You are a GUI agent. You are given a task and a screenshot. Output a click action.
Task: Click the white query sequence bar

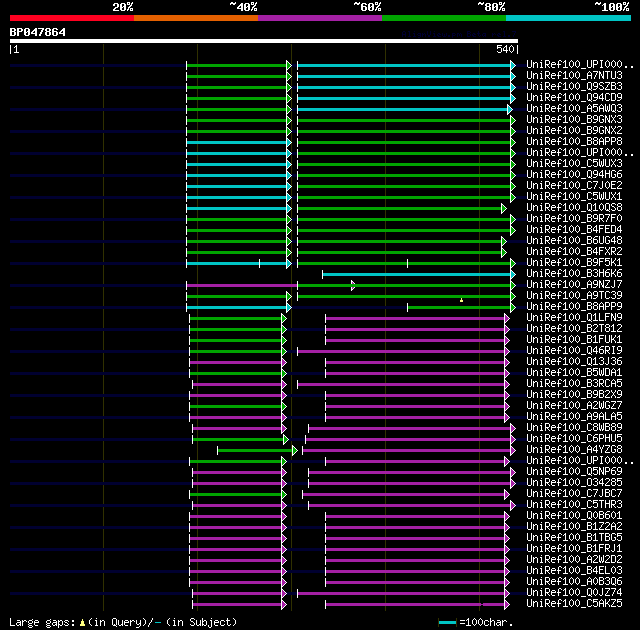click(x=264, y=41)
